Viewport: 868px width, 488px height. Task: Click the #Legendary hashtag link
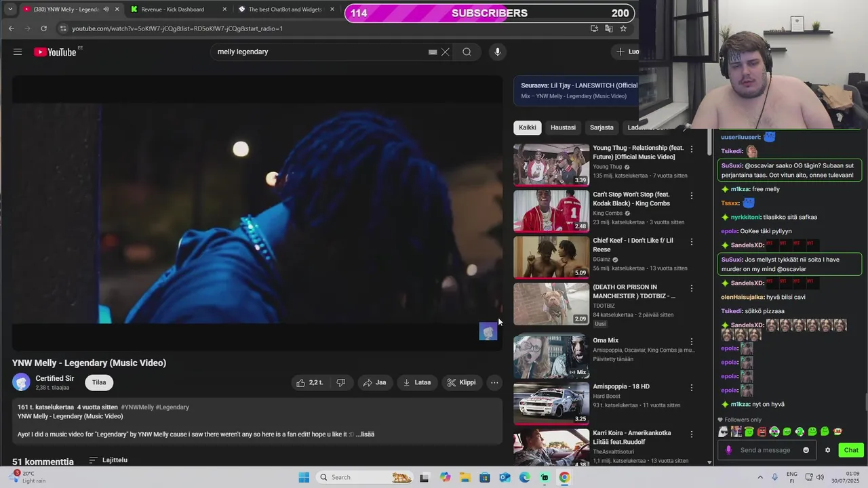click(172, 407)
